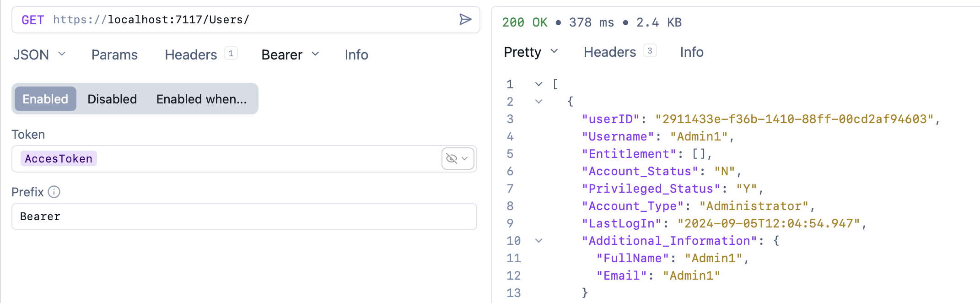This screenshot has height=303, width=980.
Task: Open the JSON body type dropdown
Action: [39, 54]
